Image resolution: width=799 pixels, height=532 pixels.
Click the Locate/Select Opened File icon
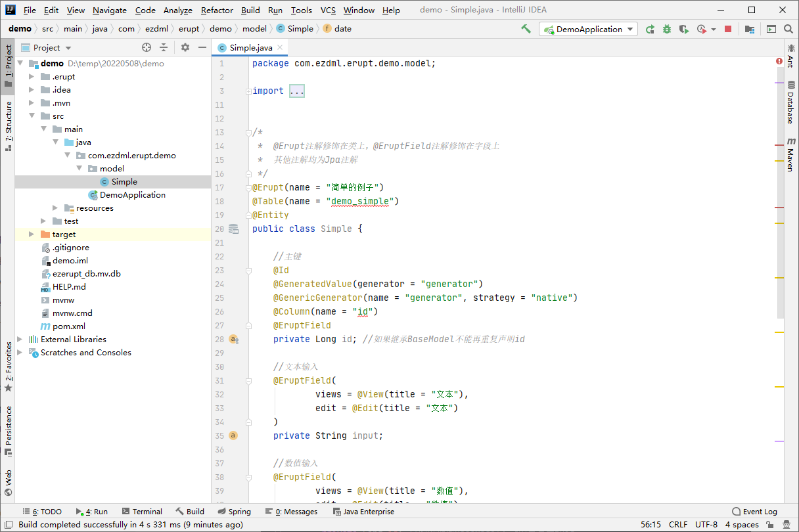pos(147,47)
